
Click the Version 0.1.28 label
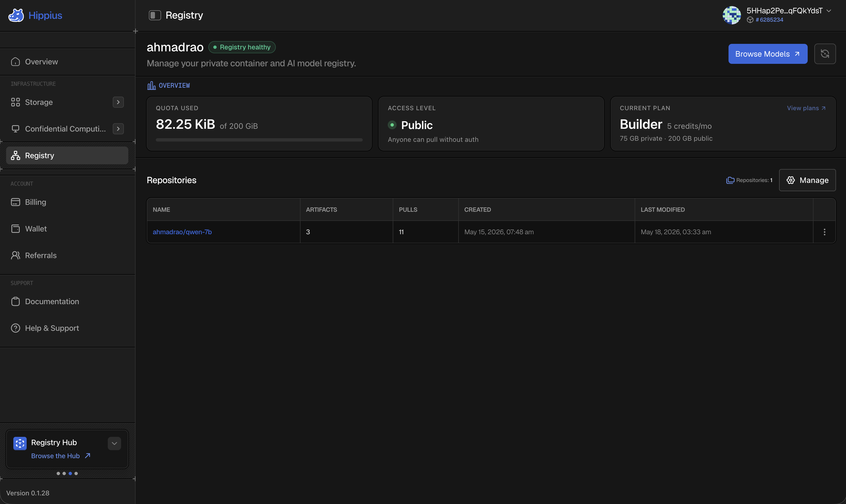pos(27,493)
